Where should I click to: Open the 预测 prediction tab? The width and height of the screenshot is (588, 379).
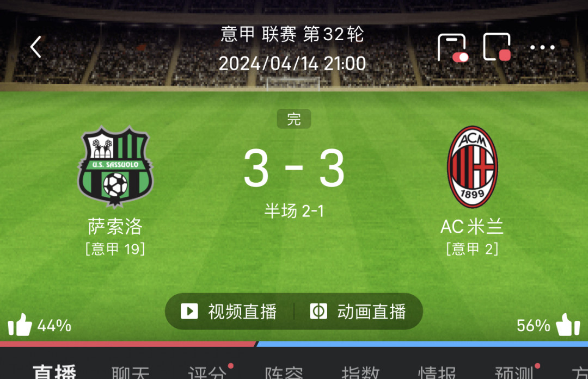[x=514, y=372]
